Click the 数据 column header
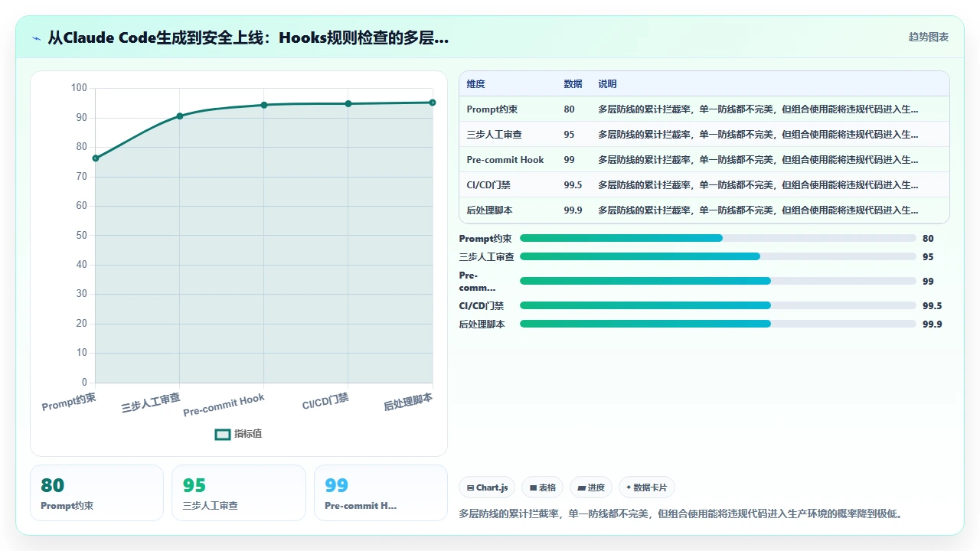980x551 pixels. 573,84
